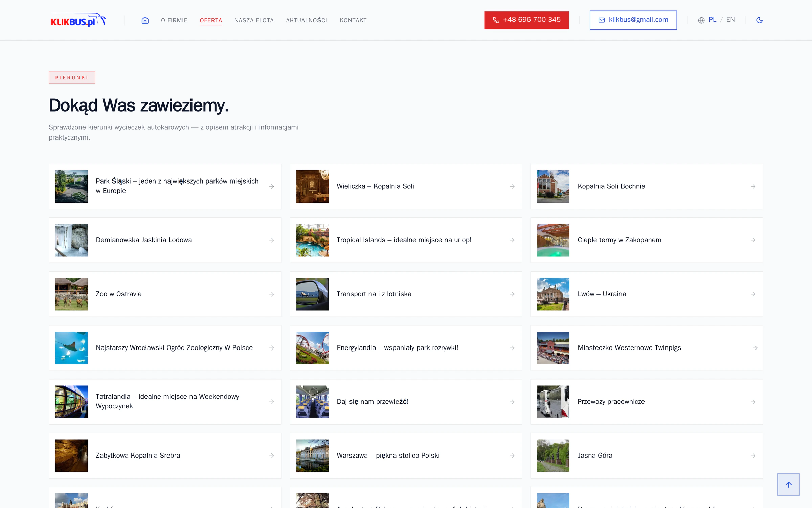Go to AKTUALNOŚCI page
The height and width of the screenshot is (508, 812).
307,20
